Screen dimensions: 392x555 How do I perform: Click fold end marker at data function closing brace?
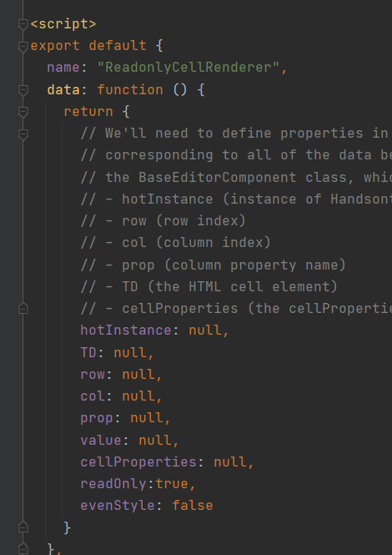click(x=23, y=549)
